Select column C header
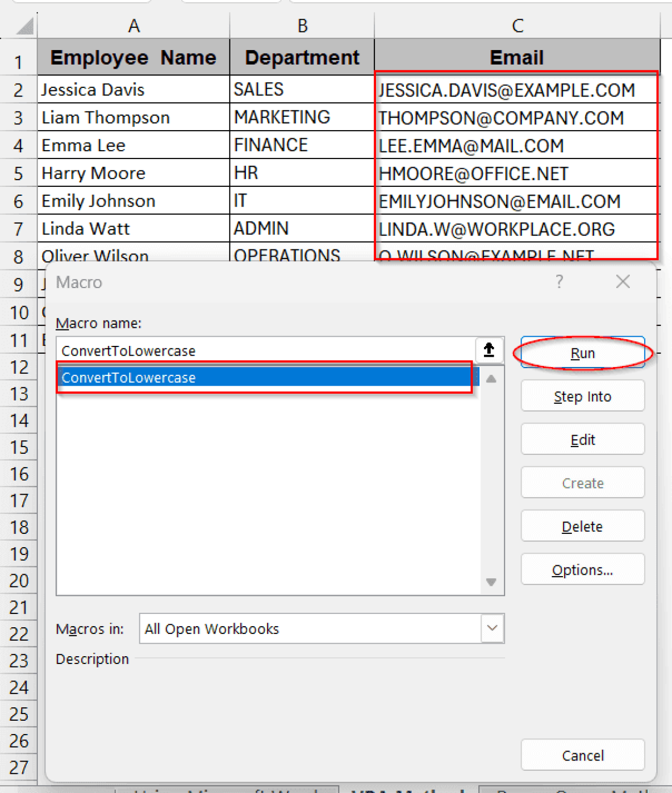The image size is (672, 793). (516, 24)
